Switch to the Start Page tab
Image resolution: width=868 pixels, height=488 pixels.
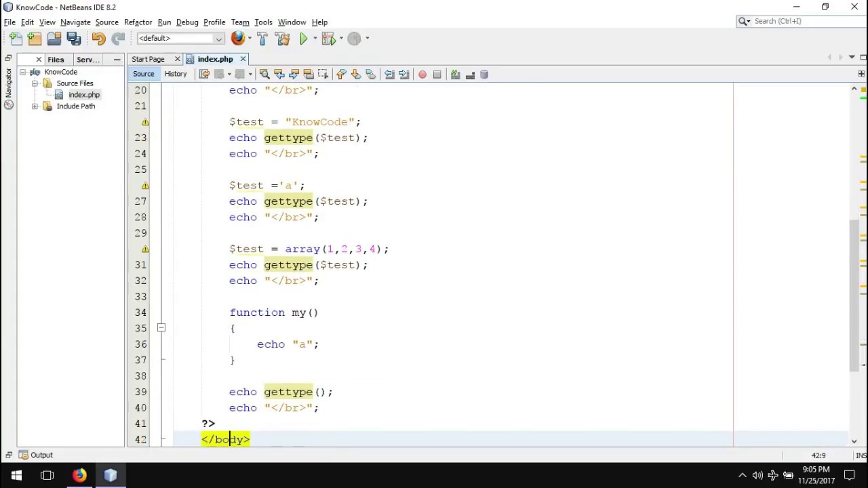(148, 59)
